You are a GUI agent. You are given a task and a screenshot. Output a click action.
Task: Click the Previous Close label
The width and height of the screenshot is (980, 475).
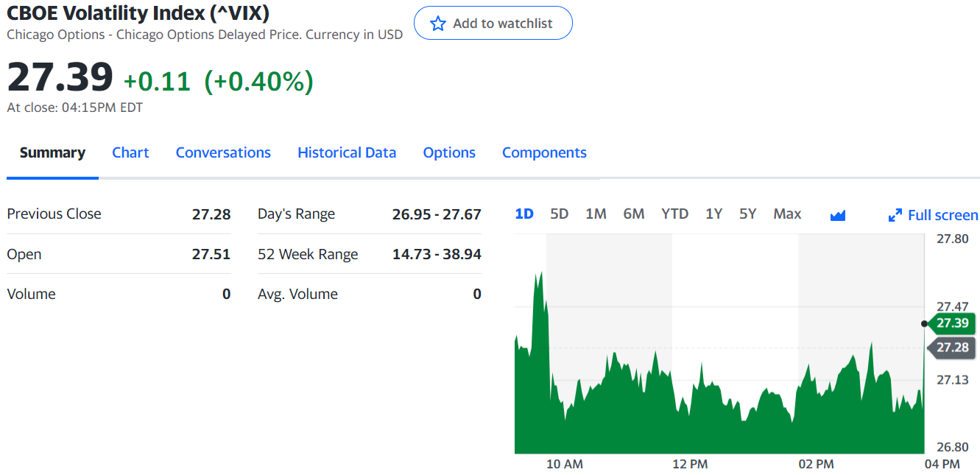tap(54, 214)
